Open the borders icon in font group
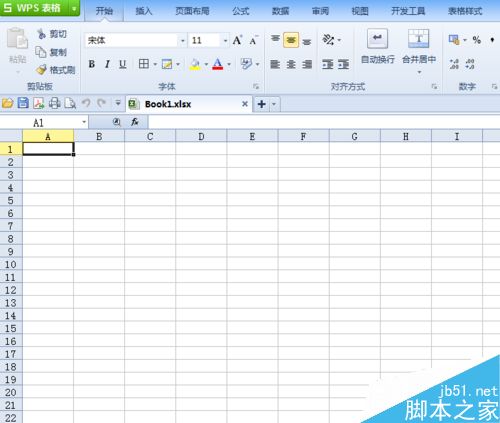Screen dimensions: 500x423 tap(144, 64)
